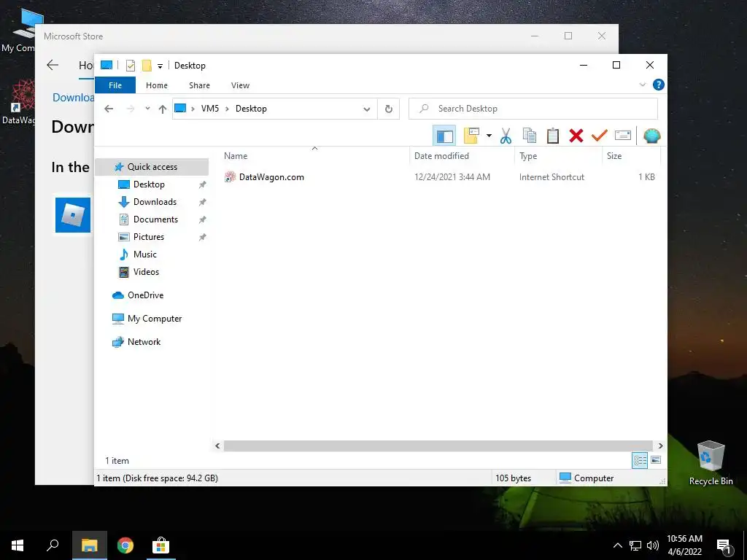Click the Rename label icon

click(623, 136)
